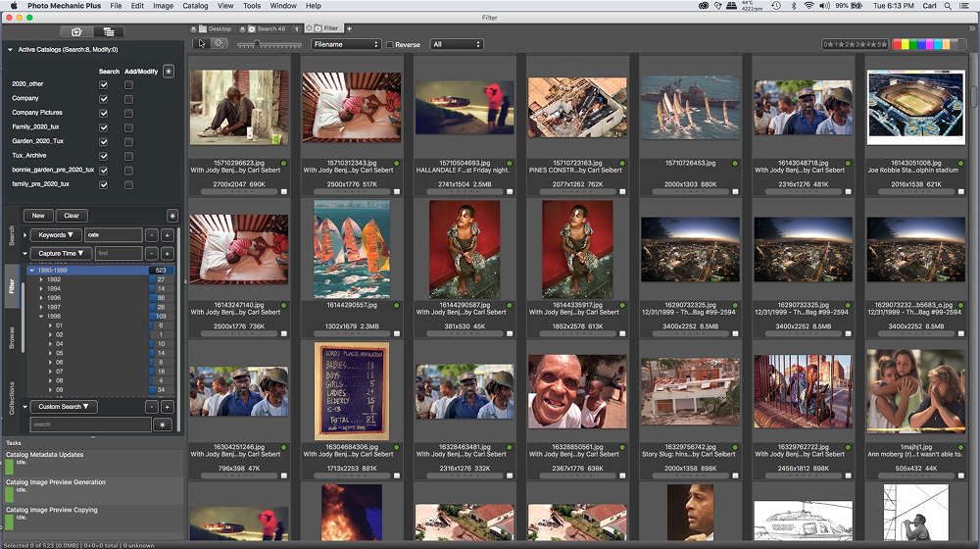
Task: Uncheck Search for Company Pictures catalog
Action: click(x=104, y=113)
